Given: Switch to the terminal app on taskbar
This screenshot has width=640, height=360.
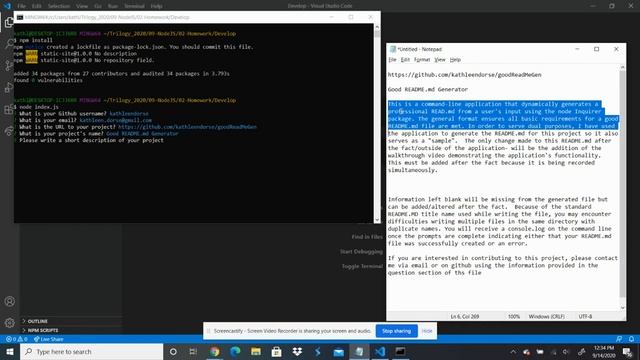Looking at the screenshot, I should (400, 351).
